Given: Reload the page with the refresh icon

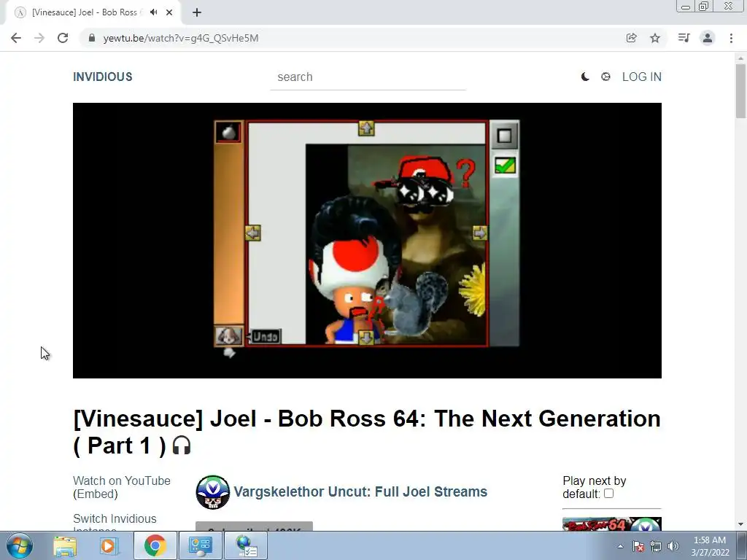Looking at the screenshot, I should (63, 38).
